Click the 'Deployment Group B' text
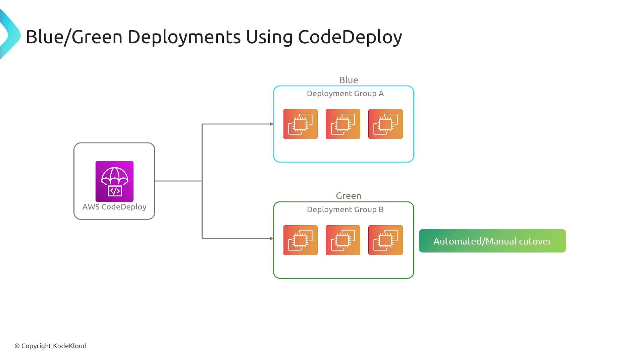This screenshot has height=362, width=644. [345, 209]
